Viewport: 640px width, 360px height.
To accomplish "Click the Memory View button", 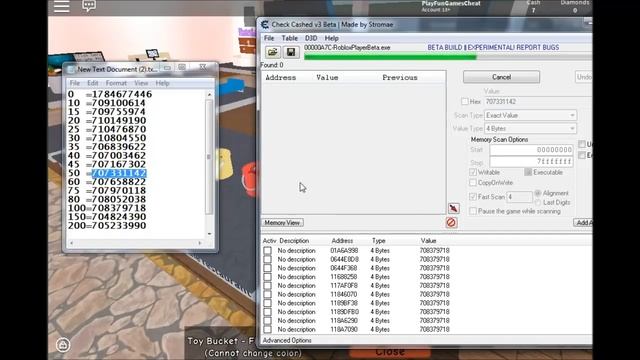I will click(x=282, y=222).
